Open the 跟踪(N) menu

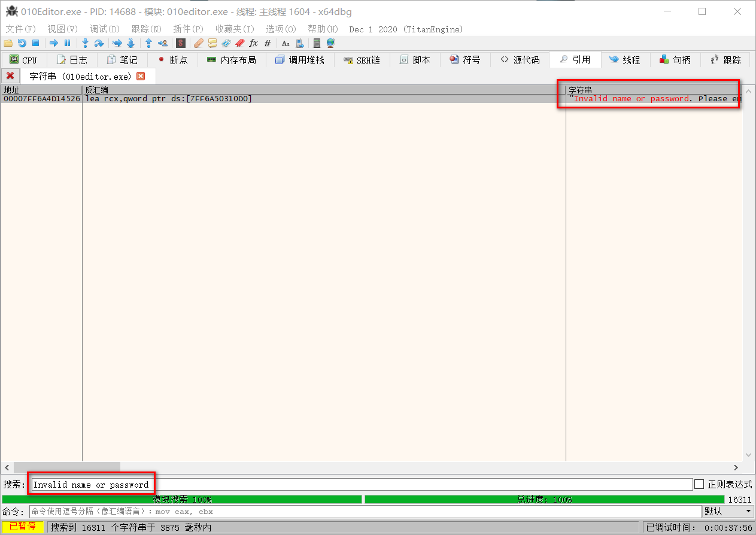[147, 29]
